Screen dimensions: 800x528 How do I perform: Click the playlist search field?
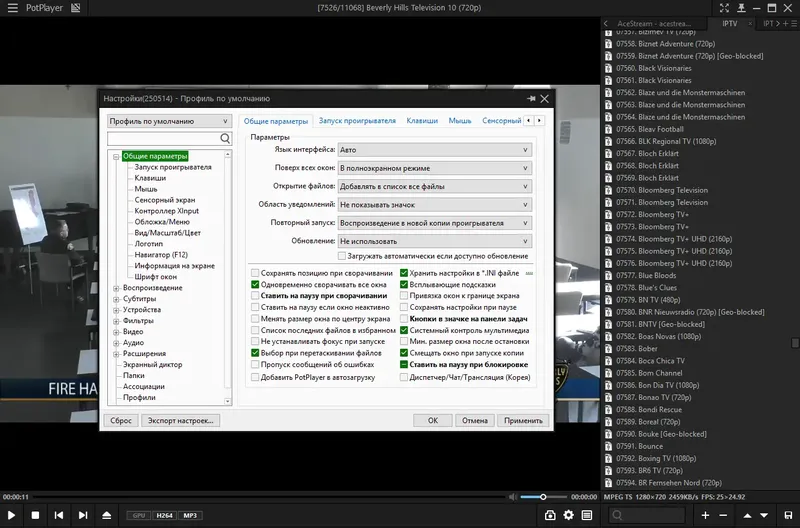647,515
